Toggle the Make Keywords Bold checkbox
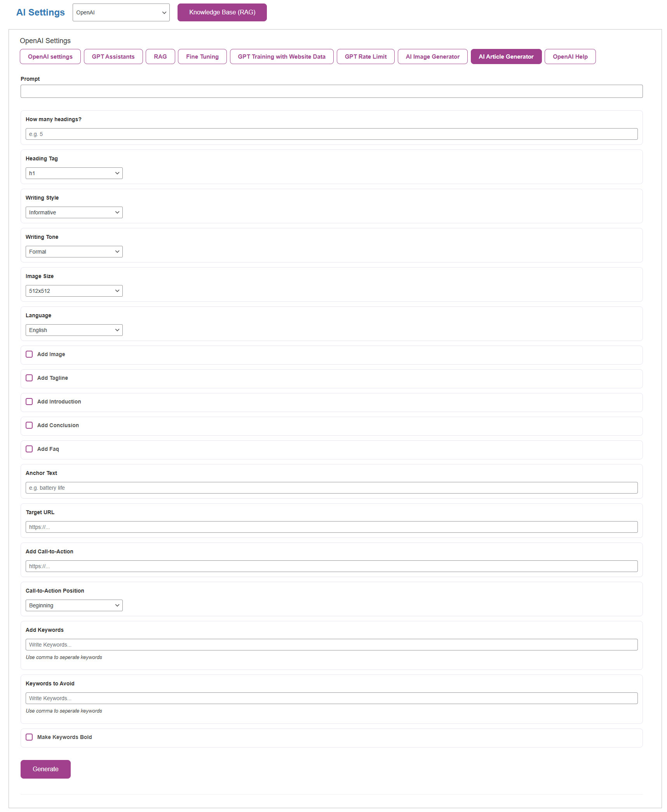 (x=29, y=737)
